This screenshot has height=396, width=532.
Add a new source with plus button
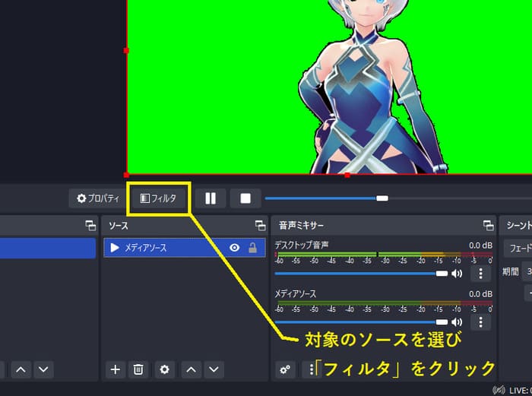click(116, 369)
